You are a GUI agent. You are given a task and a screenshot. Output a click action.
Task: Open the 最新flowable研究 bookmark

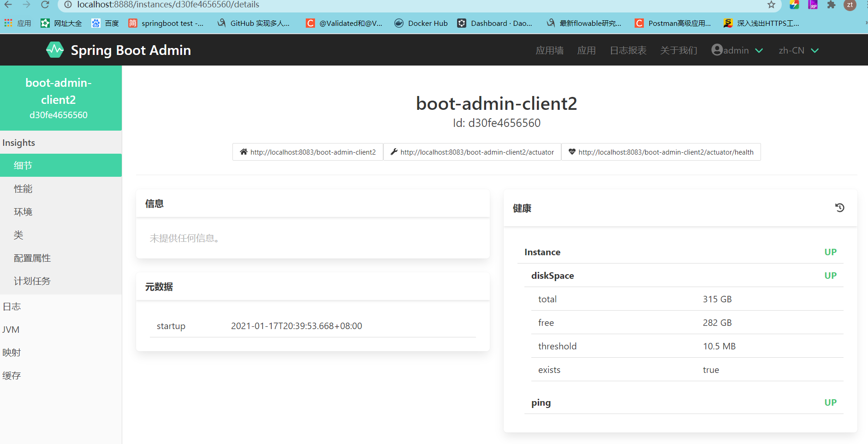pos(584,23)
